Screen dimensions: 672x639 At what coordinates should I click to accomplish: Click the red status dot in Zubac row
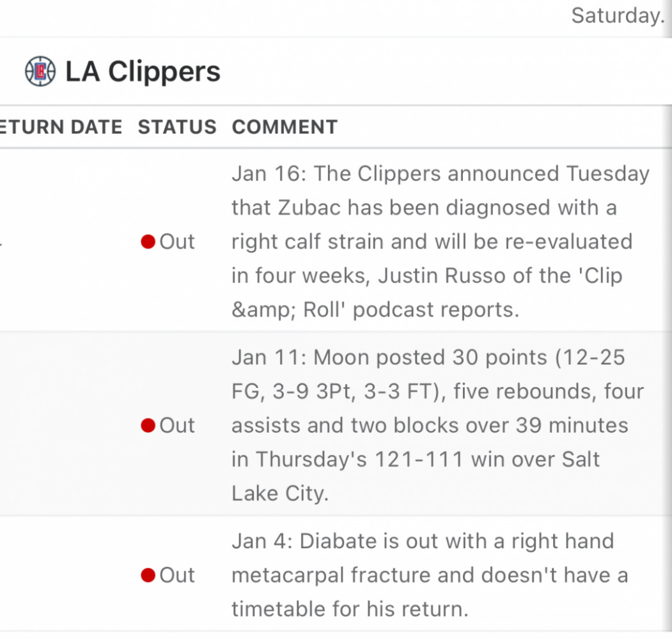coord(148,242)
